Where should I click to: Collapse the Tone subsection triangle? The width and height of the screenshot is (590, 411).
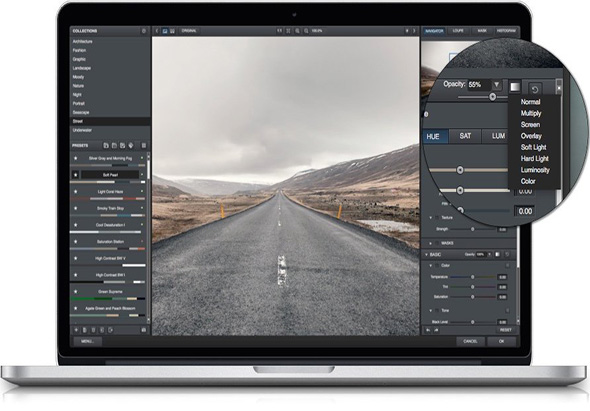click(430, 311)
